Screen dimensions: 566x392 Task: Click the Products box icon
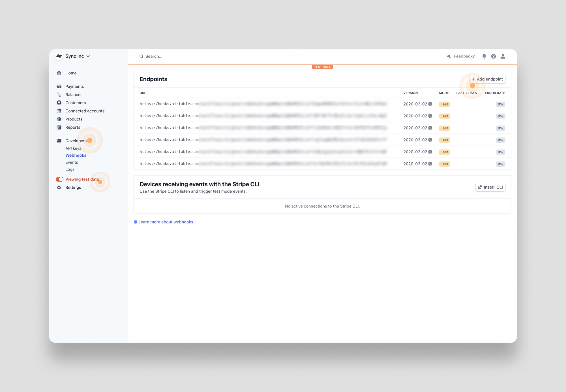(x=59, y=119)
